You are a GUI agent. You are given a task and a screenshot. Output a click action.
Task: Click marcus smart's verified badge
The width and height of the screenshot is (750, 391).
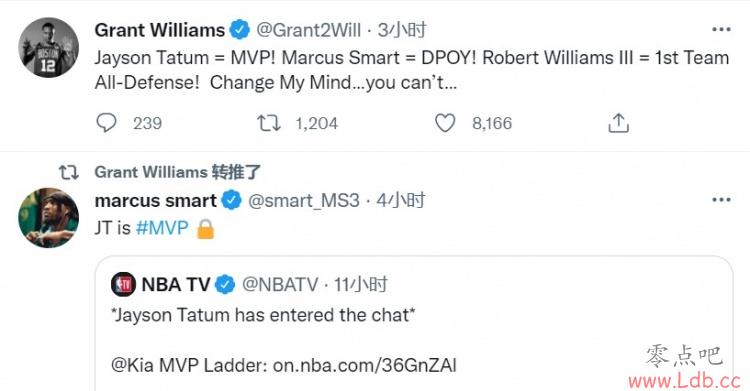[232, 200]
